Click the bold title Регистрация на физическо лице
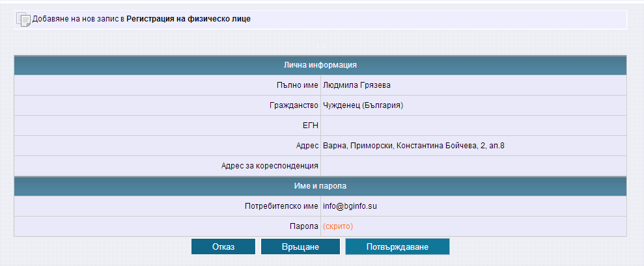 (x=189, y=19)
